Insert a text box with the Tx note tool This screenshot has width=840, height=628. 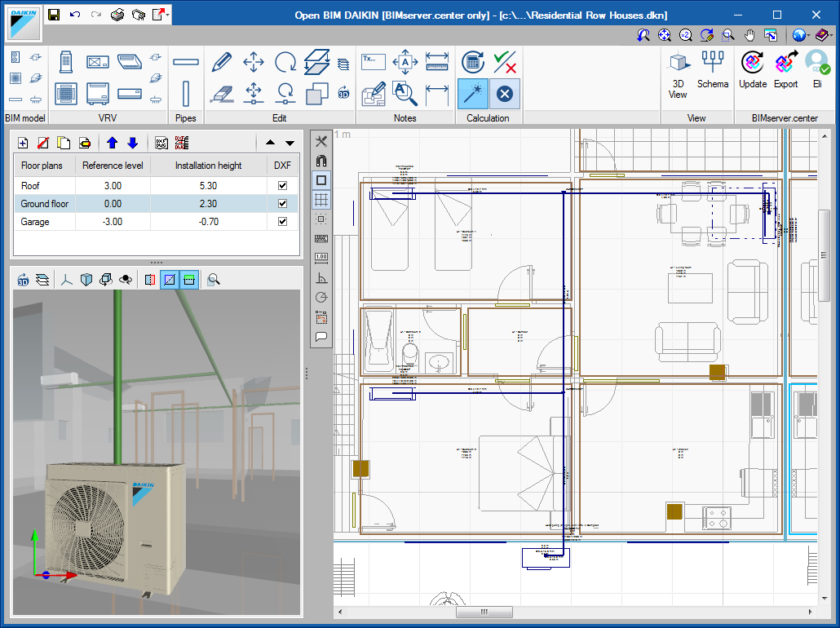374,62
